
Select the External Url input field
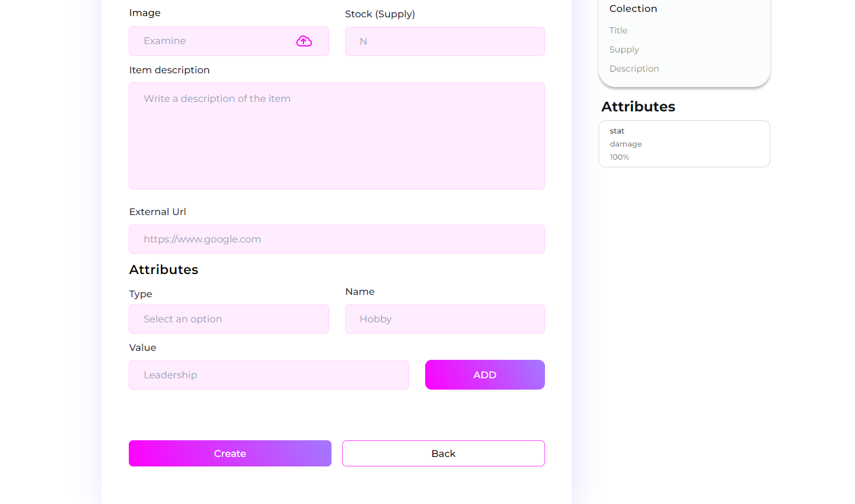coord(337,239)
